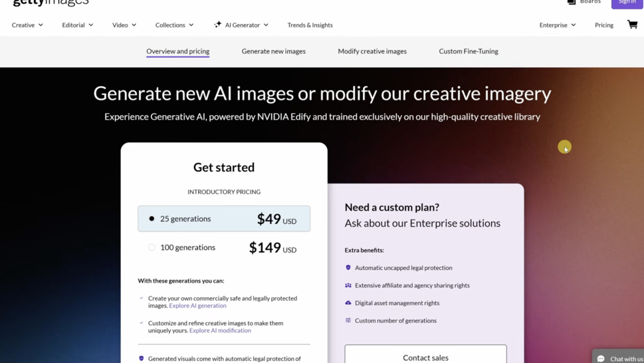Open the shopping cart icon
The image size is (644, 363).
pyautogui.click(x=632, y=25)
